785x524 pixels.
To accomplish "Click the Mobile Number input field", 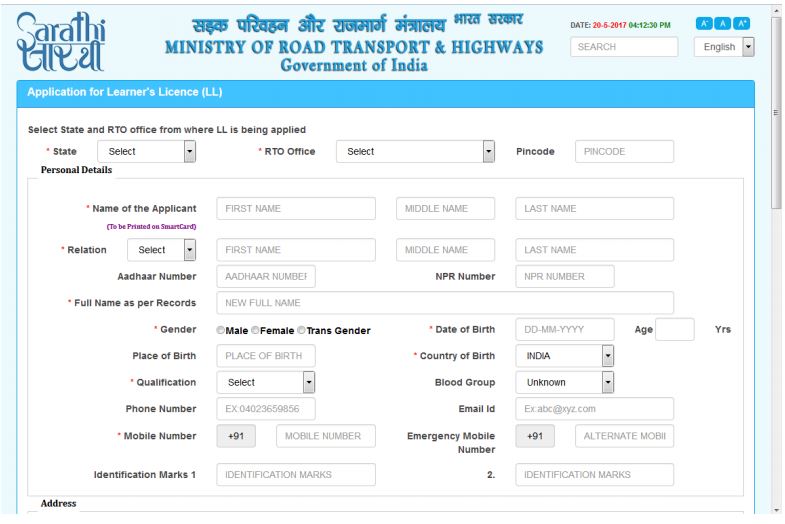I will [x=325, y=436].
